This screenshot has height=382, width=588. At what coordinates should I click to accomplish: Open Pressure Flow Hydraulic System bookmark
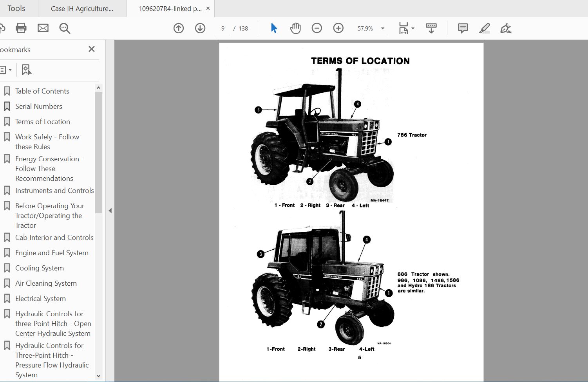(52, 360)
